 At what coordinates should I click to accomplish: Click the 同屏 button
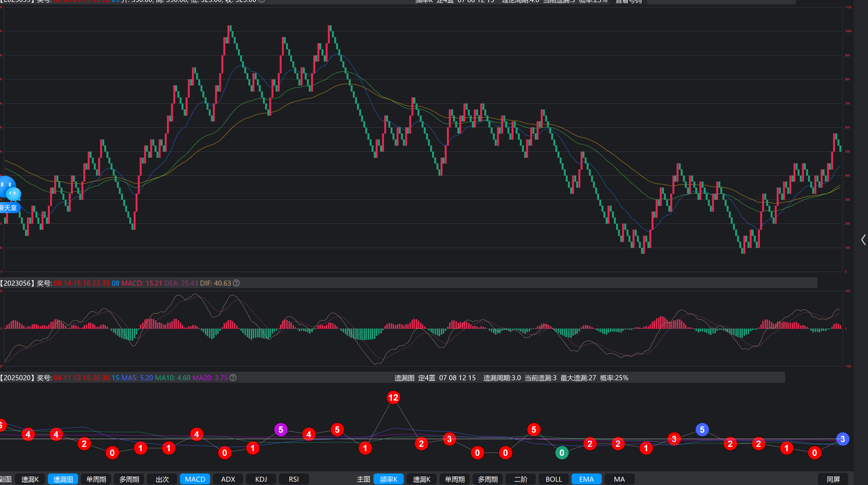(833, 479)
